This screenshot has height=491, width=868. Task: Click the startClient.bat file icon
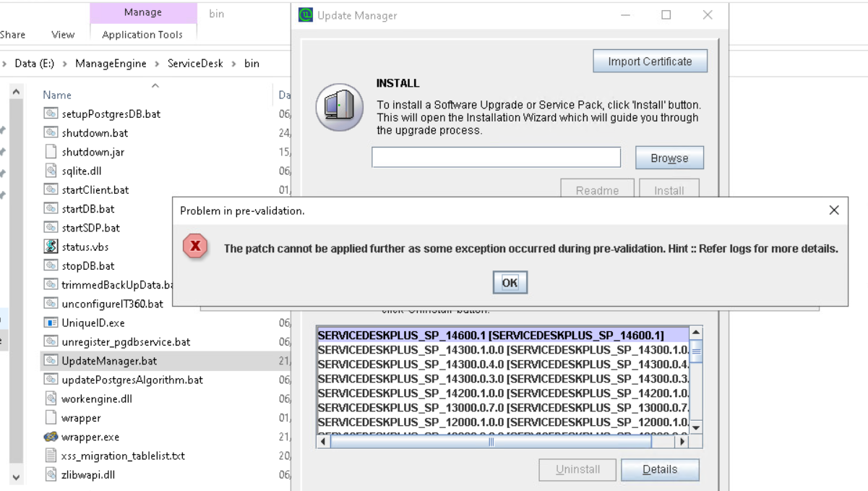(x=51, y=189)
